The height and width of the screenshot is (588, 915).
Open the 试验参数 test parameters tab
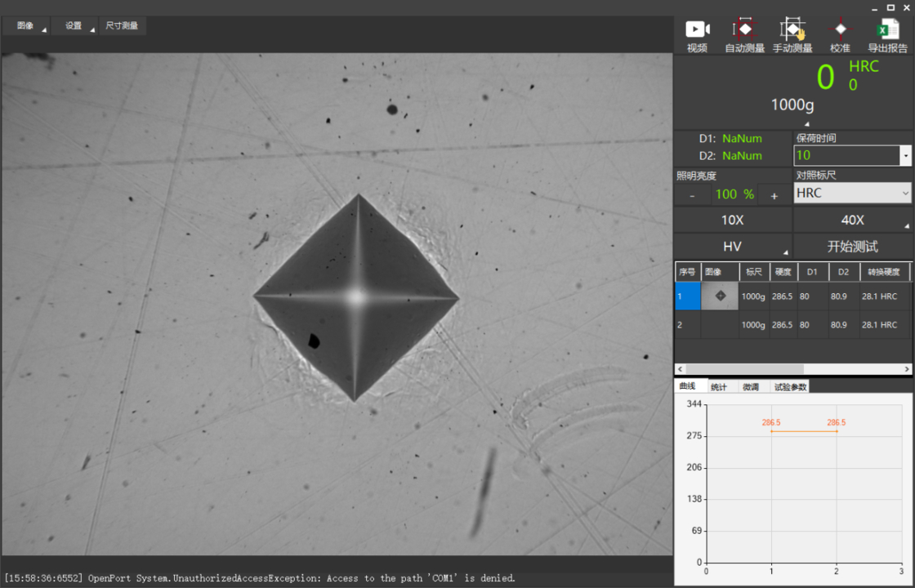coord(789,387)
